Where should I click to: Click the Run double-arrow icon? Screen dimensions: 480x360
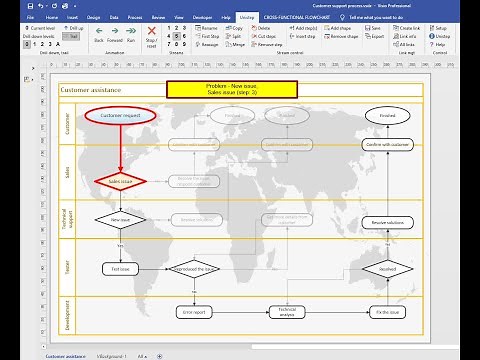point(131,31)
